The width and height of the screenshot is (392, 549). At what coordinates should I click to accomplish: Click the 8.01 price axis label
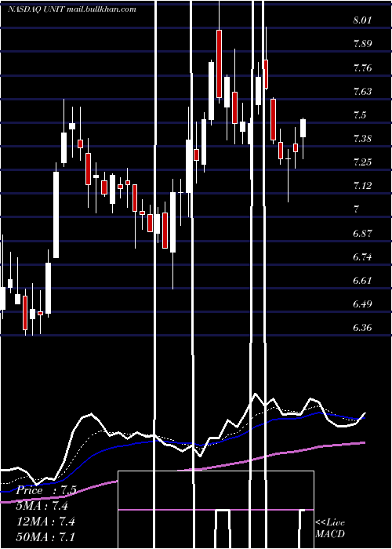pyautogui.click(x=361, y=20)
